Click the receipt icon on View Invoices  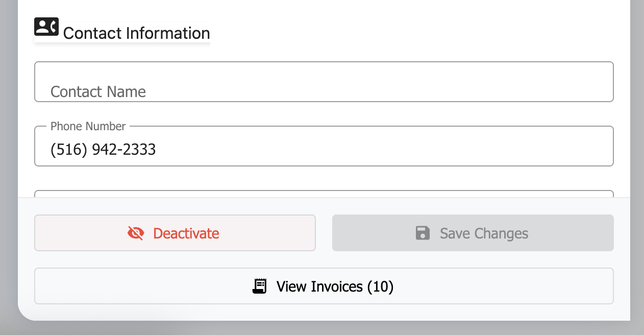point(260,286)
